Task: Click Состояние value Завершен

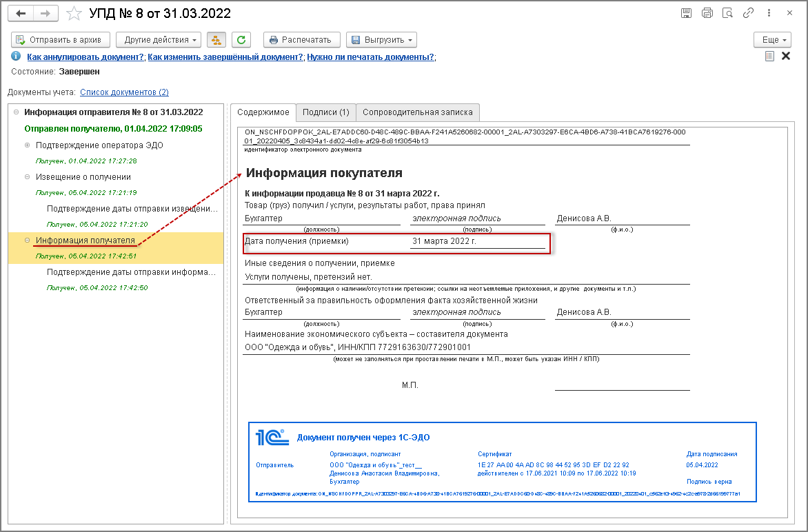Action: pos(79,72)
